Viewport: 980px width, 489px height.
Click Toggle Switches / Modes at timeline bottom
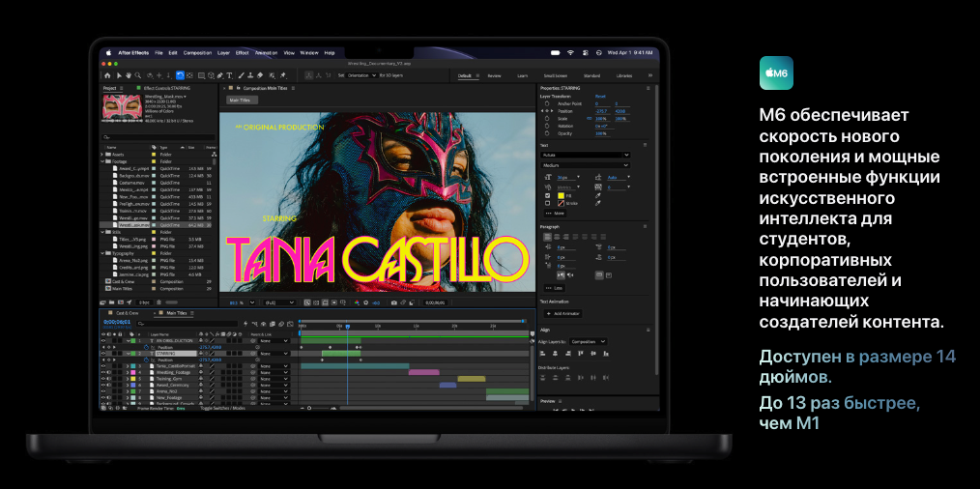pyautogui.click(x=222, y=408)
